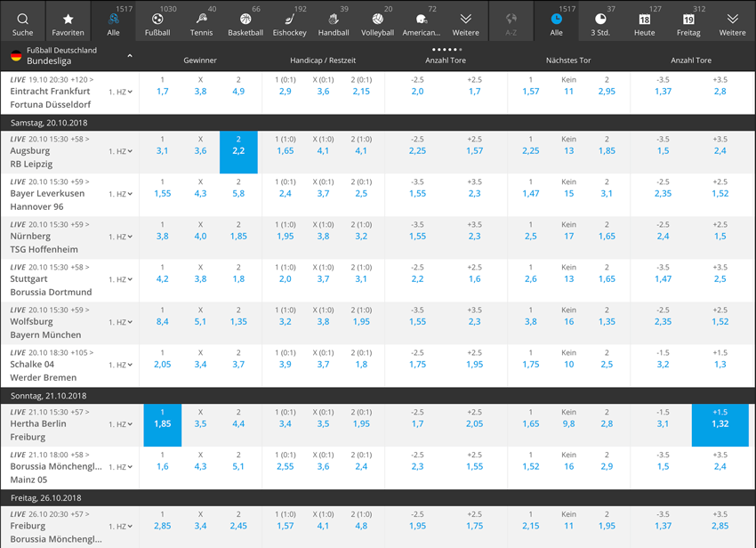Expand Weitere time filters
The image size is (756, 548).
pyautogui.click(x=732, y=20)
